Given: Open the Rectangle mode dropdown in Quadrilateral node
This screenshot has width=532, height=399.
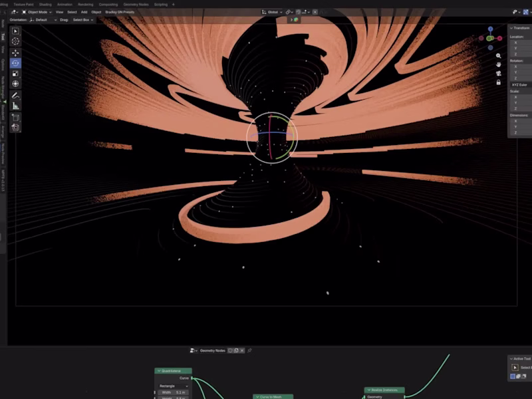Looking at the screenshot, I should tap(174, 386).
